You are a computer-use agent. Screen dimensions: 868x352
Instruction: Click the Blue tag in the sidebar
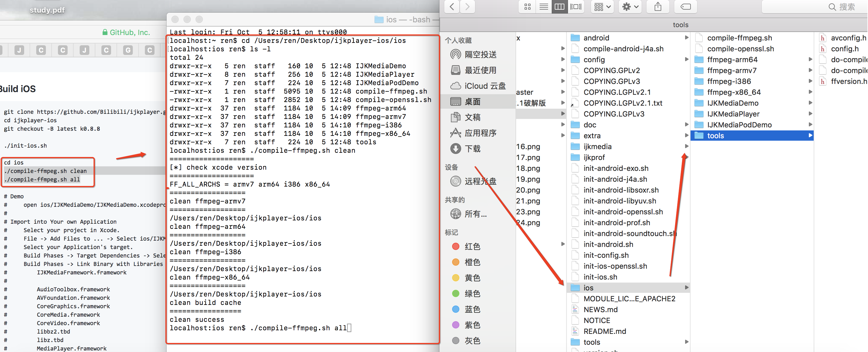(472, 309)
